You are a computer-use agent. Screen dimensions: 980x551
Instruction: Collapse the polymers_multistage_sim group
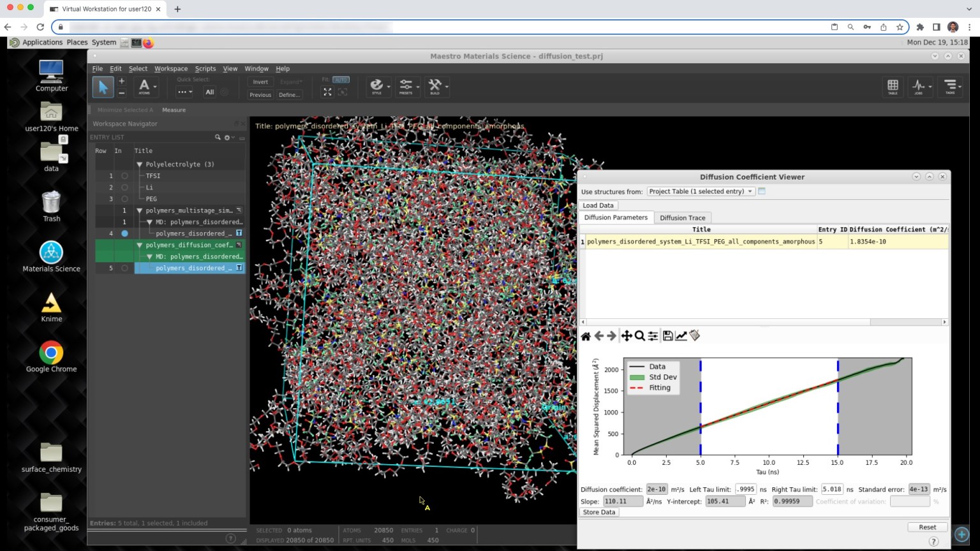pos(140,210)
